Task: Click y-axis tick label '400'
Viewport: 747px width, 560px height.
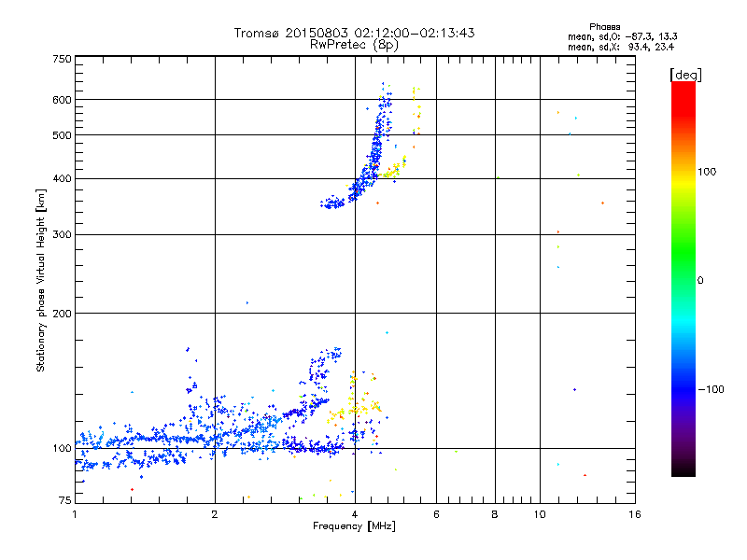Action: pos(63,178)
